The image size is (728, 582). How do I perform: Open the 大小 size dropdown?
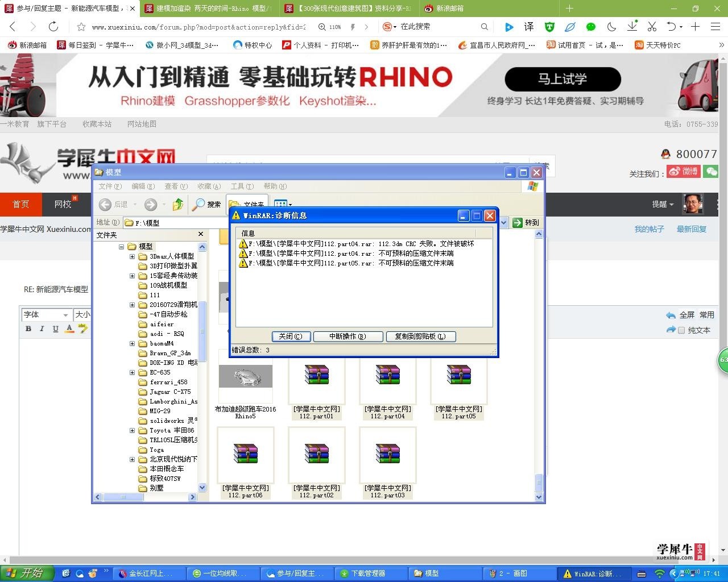click(x=82, y=314)
